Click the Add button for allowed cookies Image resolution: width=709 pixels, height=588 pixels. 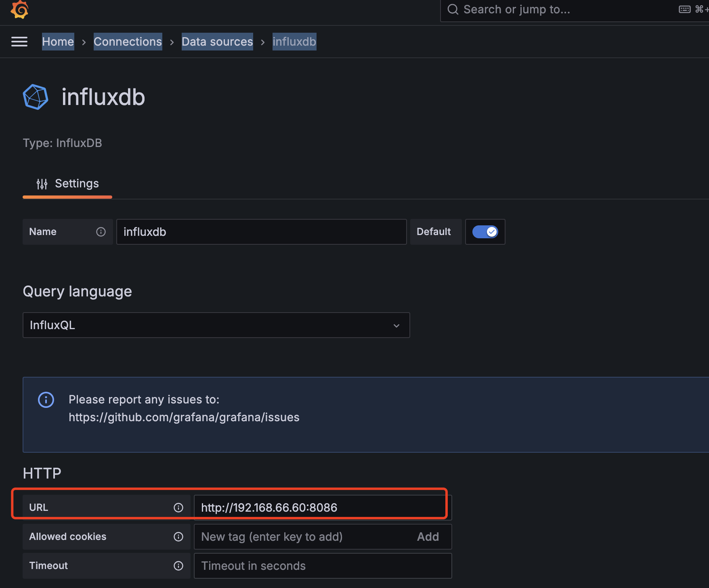428,537
